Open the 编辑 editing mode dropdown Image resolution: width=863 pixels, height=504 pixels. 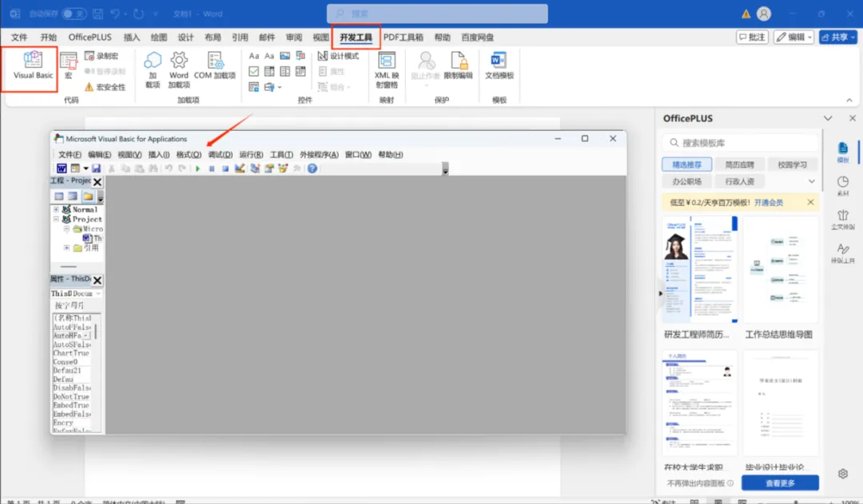click(793, 37)
